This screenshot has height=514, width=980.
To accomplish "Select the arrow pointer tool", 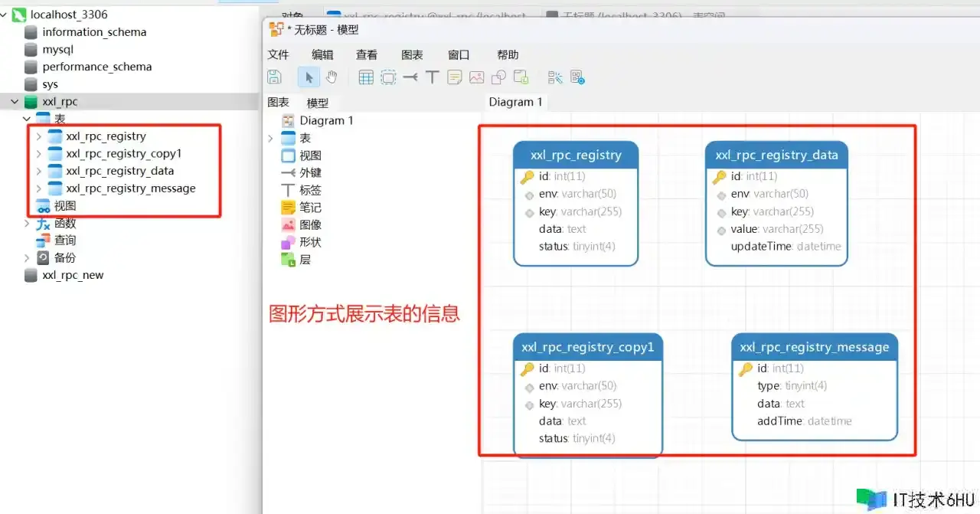I will (x=309, y=77).
